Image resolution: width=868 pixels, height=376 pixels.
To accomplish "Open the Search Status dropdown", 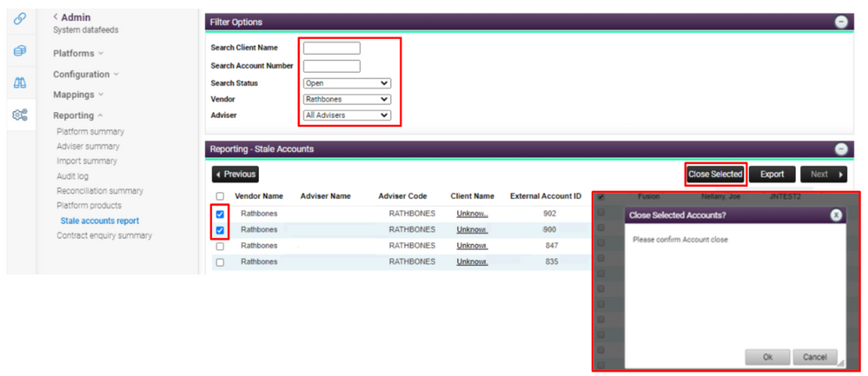I will point(347,83).
